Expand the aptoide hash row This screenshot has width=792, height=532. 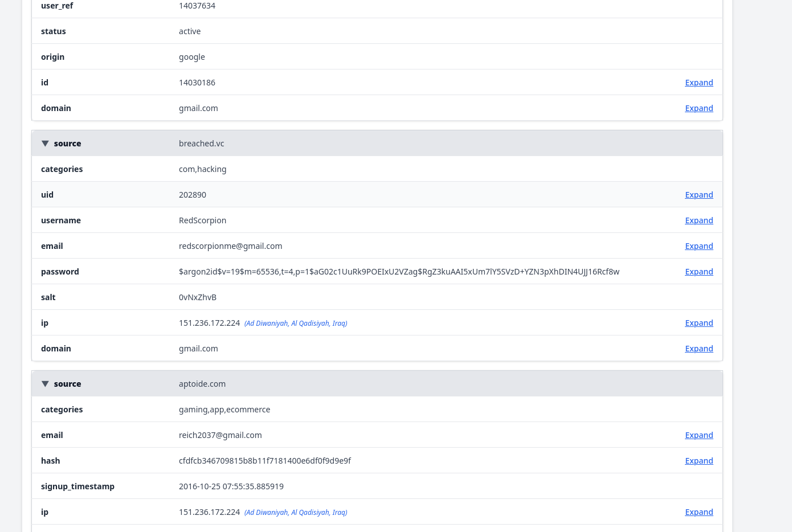point(699,461)
